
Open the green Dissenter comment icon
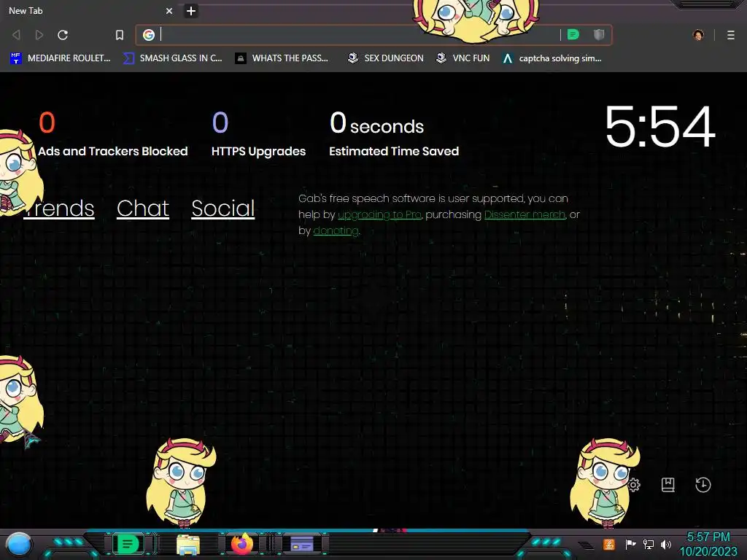tap(573, 34)
